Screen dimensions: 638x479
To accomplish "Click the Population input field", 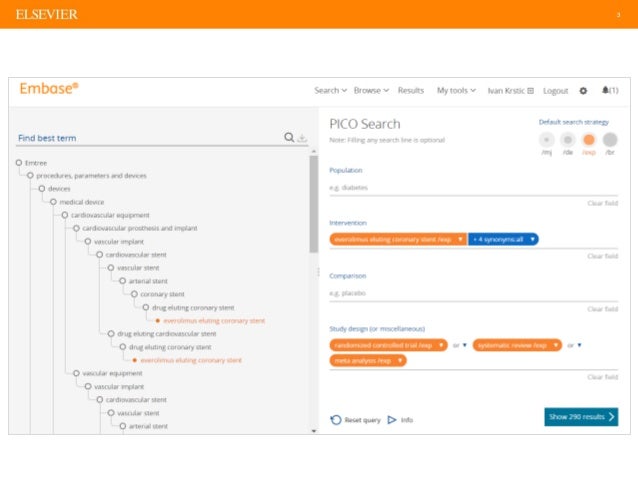I will tap(473, 188).
